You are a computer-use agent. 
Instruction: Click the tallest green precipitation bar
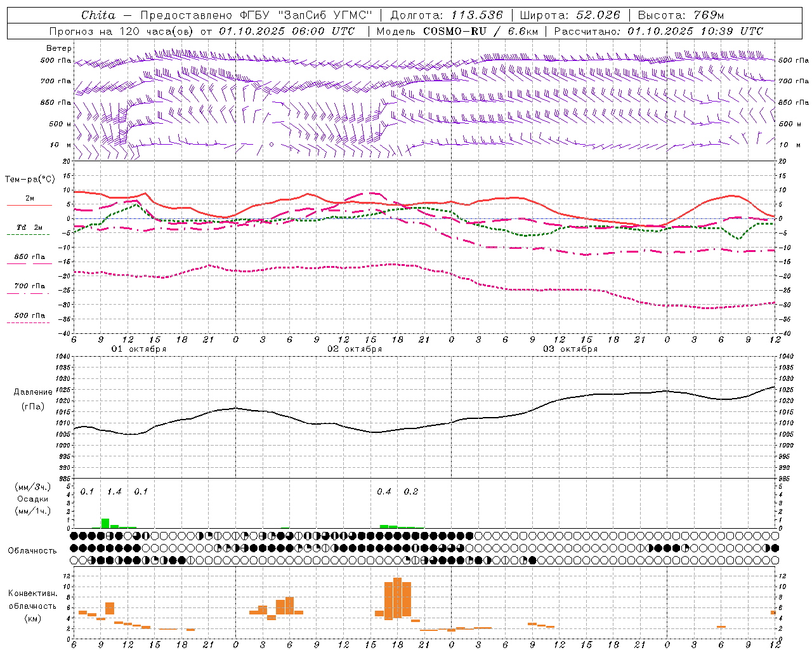[x=105, y=524]
